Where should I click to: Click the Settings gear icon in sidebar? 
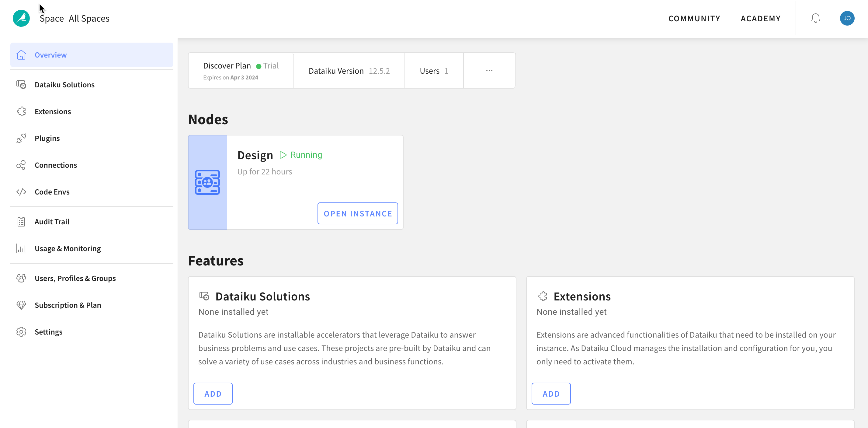pos(21,332)
